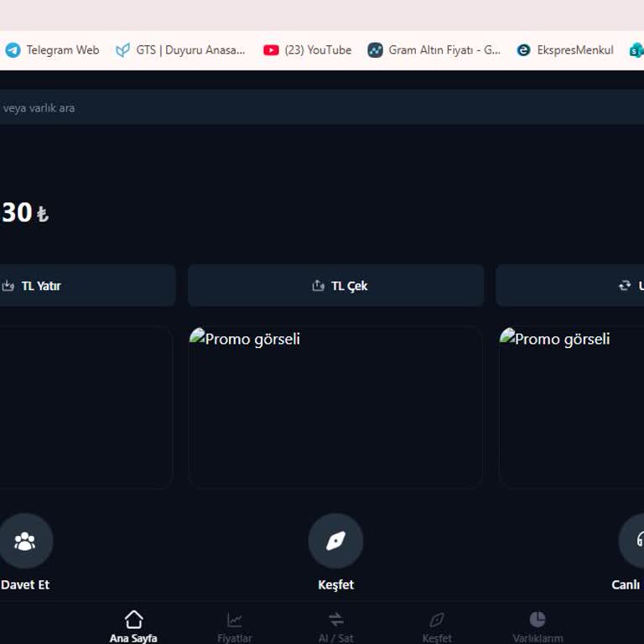This screenshot has height=644, width=644.
Task: Open the GTS Duyuru Anasayfa bookmark
Action: click(x=180, y=50)
